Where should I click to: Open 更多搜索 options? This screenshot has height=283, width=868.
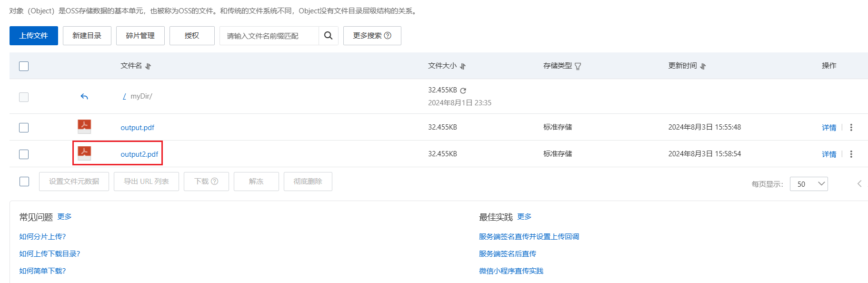point(372,36)
